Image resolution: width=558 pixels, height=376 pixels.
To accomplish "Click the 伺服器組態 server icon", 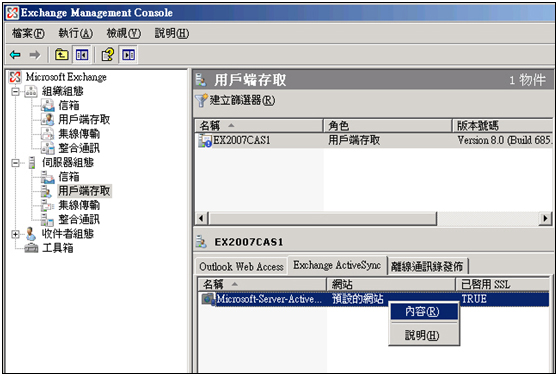I will tap(32, 163).
